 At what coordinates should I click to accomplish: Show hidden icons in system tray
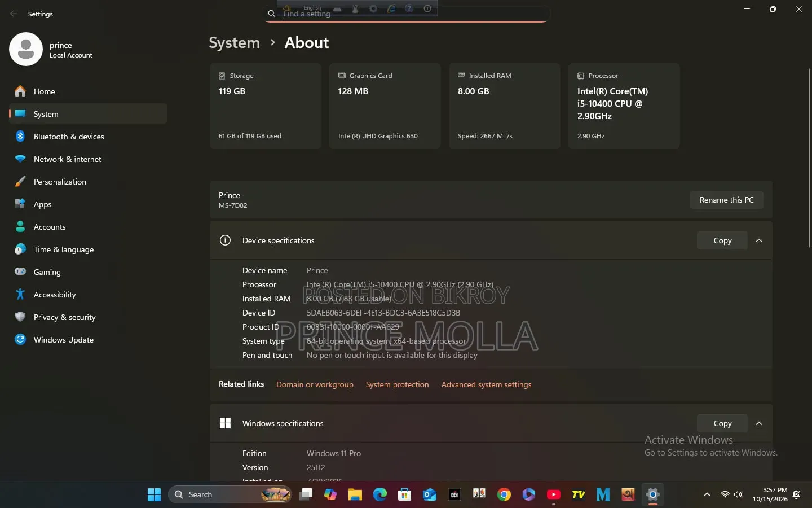coord(707,494)
